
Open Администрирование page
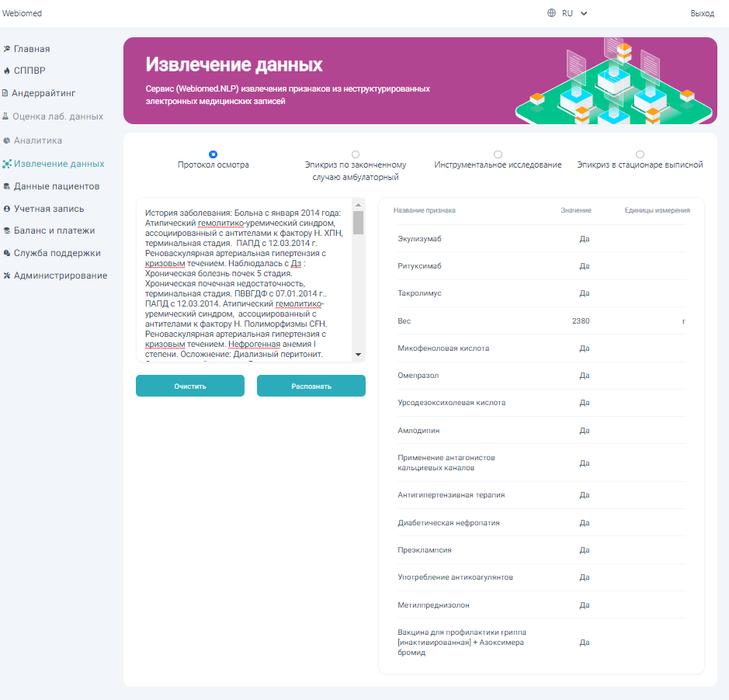(61, 275)
